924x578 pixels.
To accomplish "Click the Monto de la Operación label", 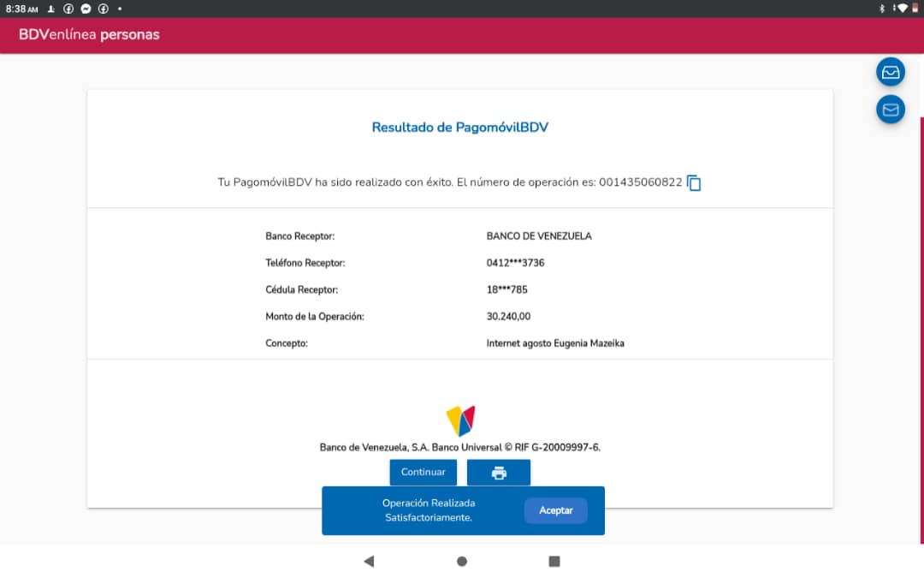I will pos(315,317).
